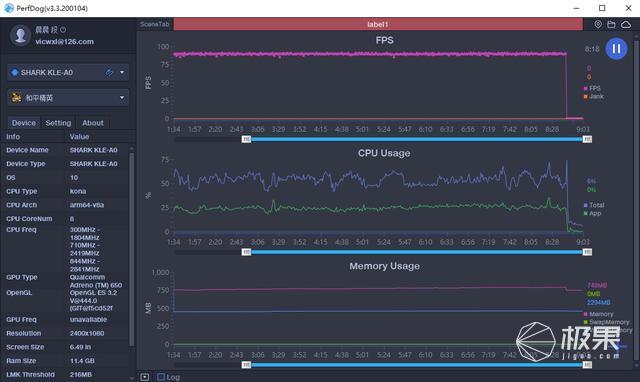Click the user avatar icon

tap(20, 36)
